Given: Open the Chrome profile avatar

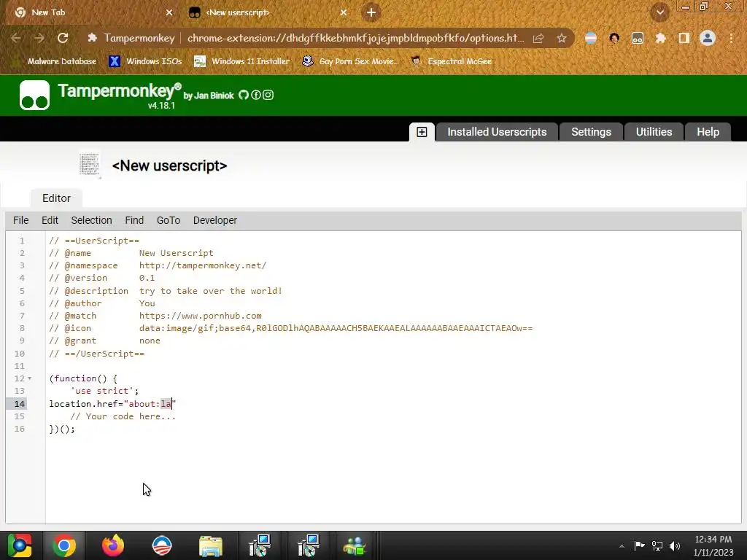Looking at the screenshot, I should (x=708, y=38).
